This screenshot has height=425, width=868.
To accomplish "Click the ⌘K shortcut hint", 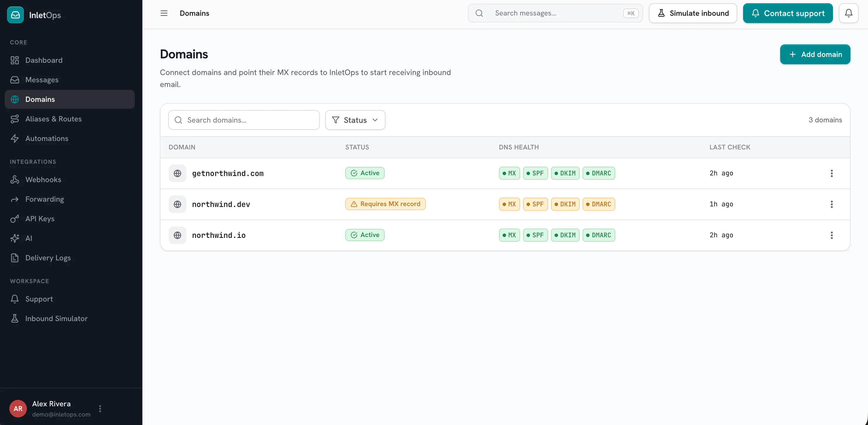I will [631, 13].
